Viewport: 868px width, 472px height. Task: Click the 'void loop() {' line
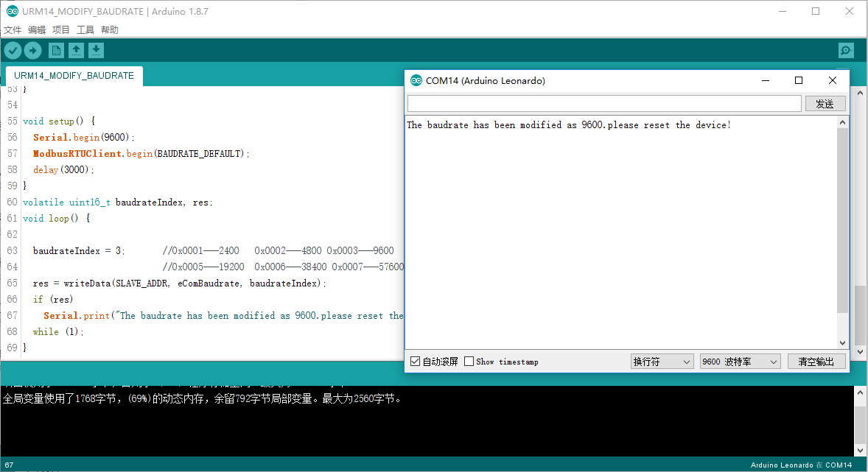[56, 218]
